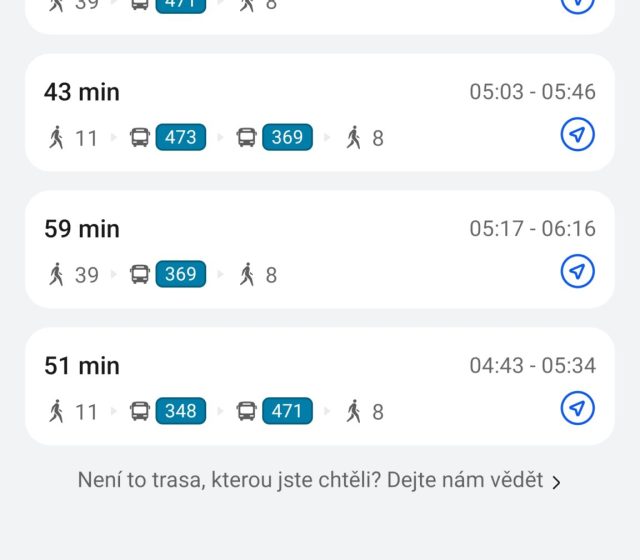640x560 pixels.
Task: Click the 05:03 - 05:46 time range
Action: point(532,92)
